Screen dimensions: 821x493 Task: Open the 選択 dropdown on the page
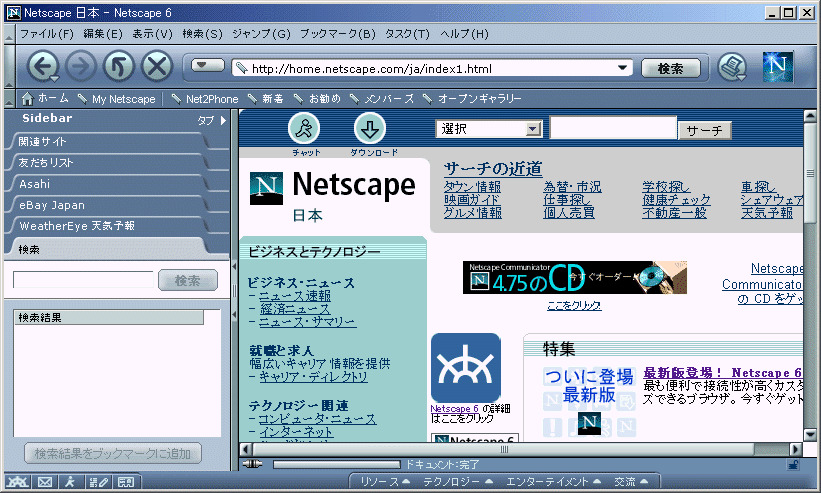(x=489, y=129)
